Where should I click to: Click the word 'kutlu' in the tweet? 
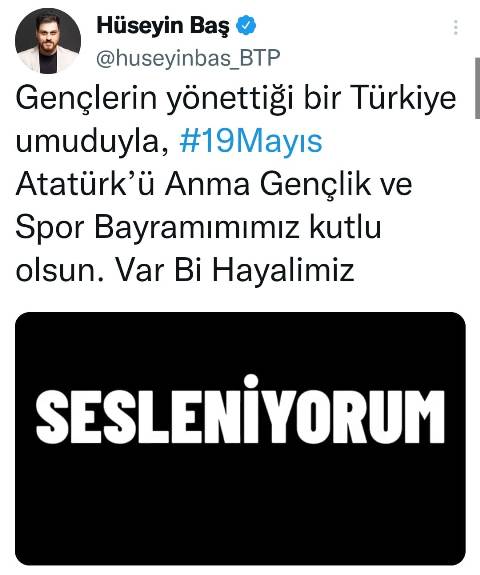[x=345, y=226]
